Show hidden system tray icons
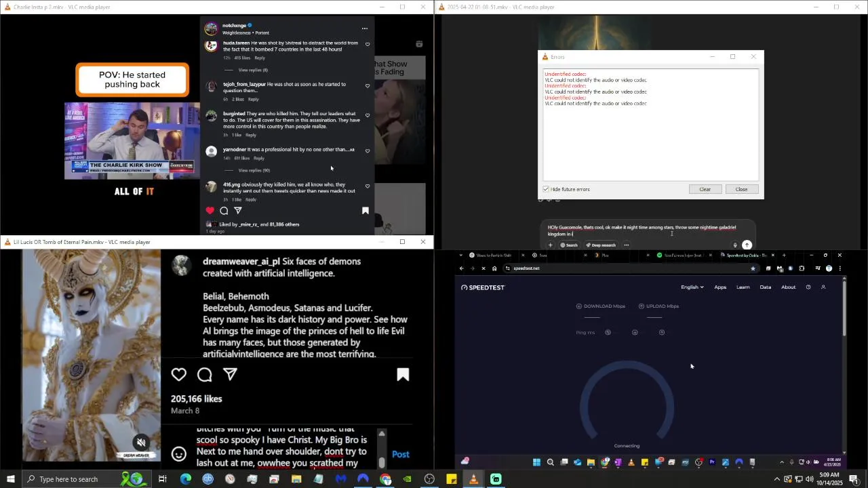 776,479
